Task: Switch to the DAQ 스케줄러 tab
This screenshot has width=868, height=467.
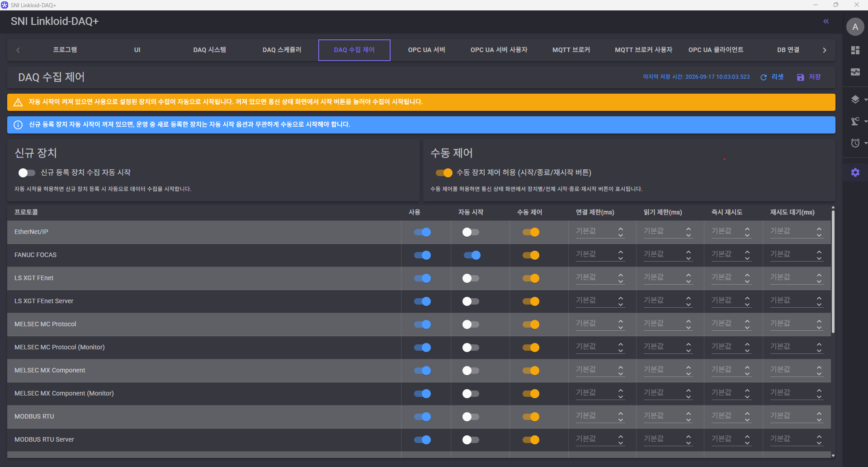Action: pos(282,50)
